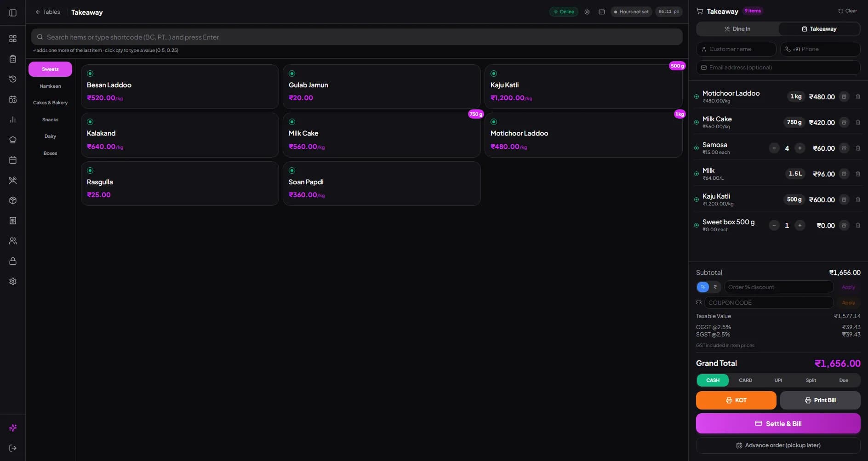
Task: Open the settings gear icon
Action: coord(13,281)
